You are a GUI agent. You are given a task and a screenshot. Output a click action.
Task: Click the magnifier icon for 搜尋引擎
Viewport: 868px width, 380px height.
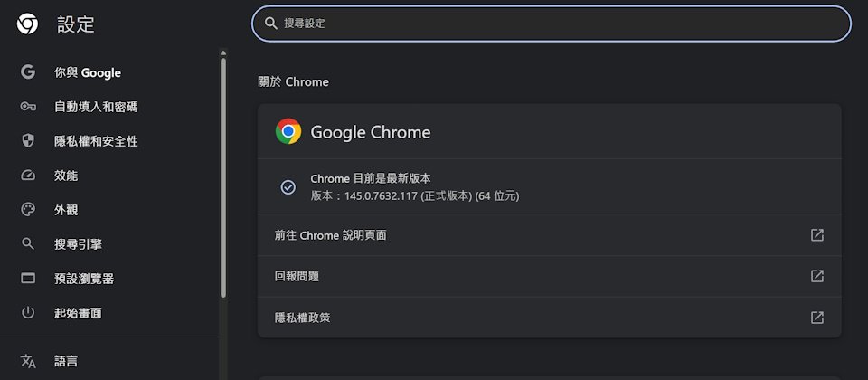pyautogui.click(x=28, y=244)
